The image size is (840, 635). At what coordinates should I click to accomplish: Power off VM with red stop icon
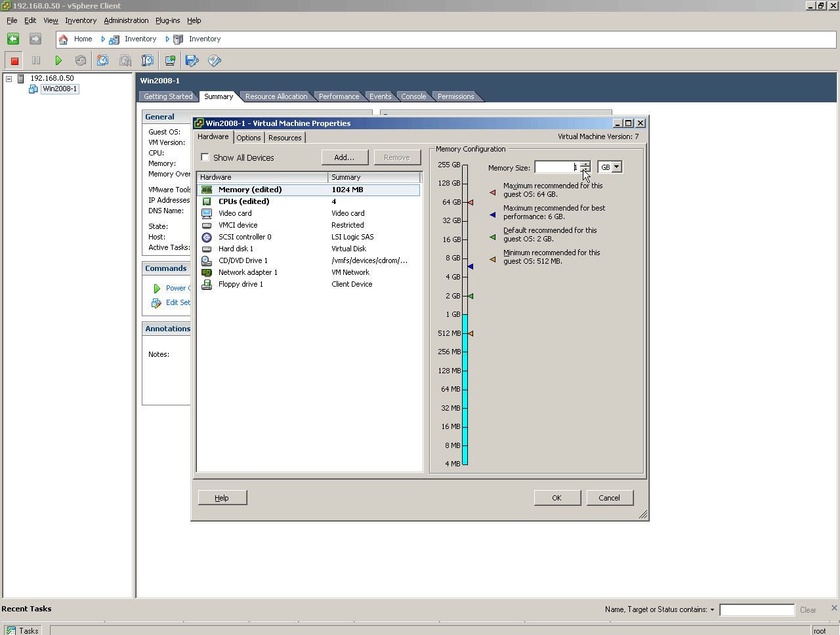coord(14,60)
